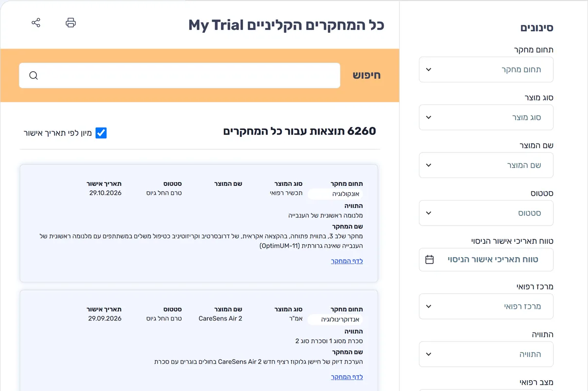The image size is (588, 391).
Task: Click the סכרת מסוג 1 וסכרת סוג 2 indication
Action: 329,340
